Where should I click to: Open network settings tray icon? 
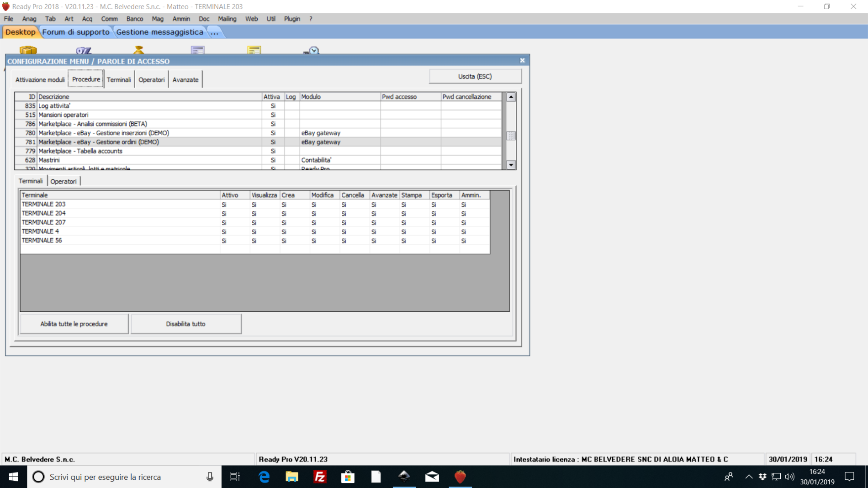pyautogui.click(x=776, y=477)
